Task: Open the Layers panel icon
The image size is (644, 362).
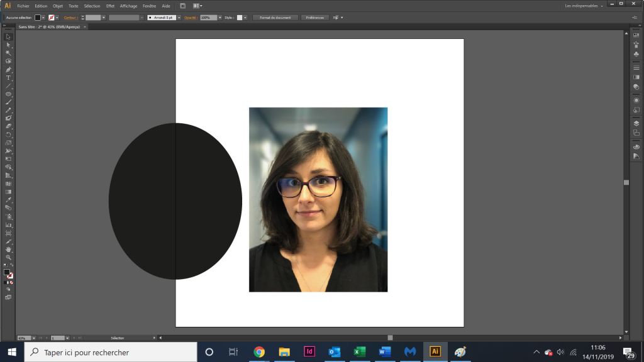Action: click(x=636, y=123)
